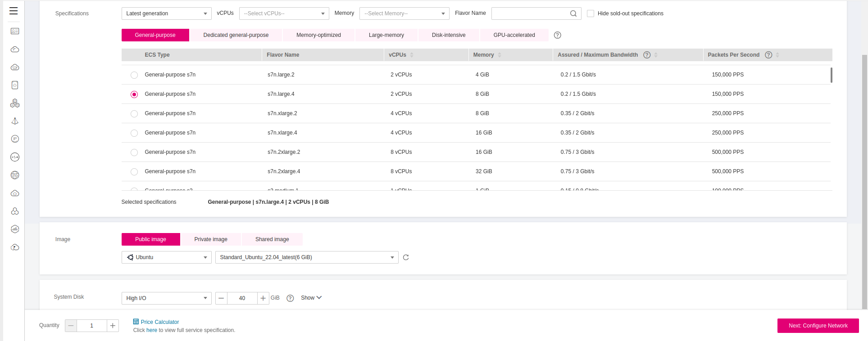868x341 pixels.
Task: Select the s7n.large.2 flavor radio button
Action: pos(134,75)
